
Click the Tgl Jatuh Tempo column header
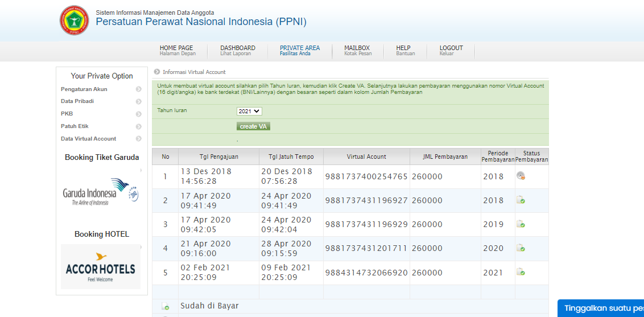(x=291, y=157)
